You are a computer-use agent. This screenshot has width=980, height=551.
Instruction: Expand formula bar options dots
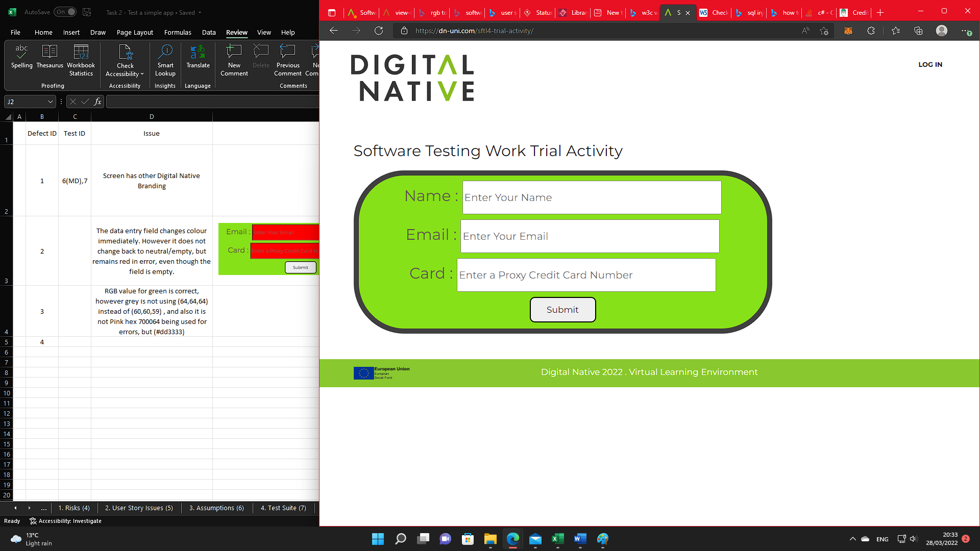pyautogui.click(x=61, y=102)
